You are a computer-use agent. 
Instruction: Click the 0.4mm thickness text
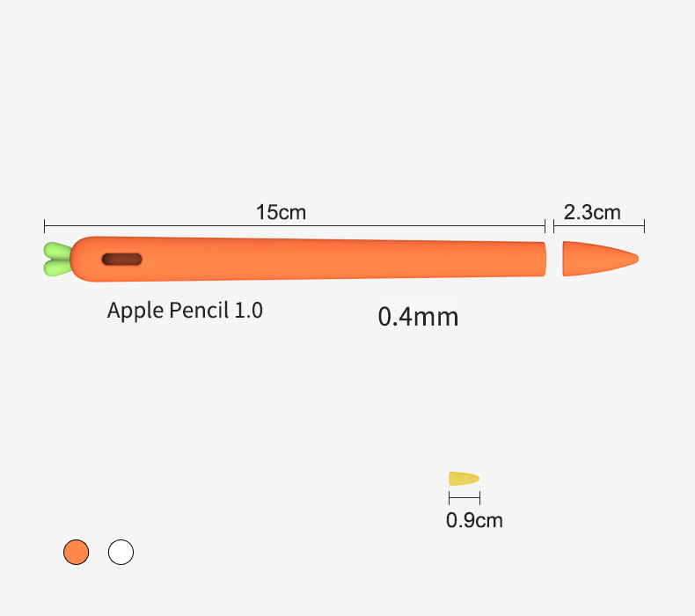coord(418,317)
